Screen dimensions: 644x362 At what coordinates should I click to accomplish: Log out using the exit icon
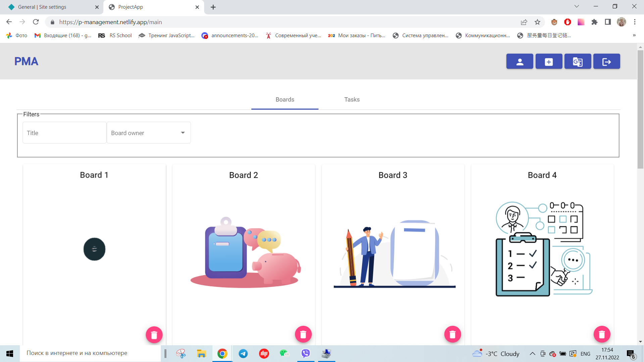click(606, 61)
